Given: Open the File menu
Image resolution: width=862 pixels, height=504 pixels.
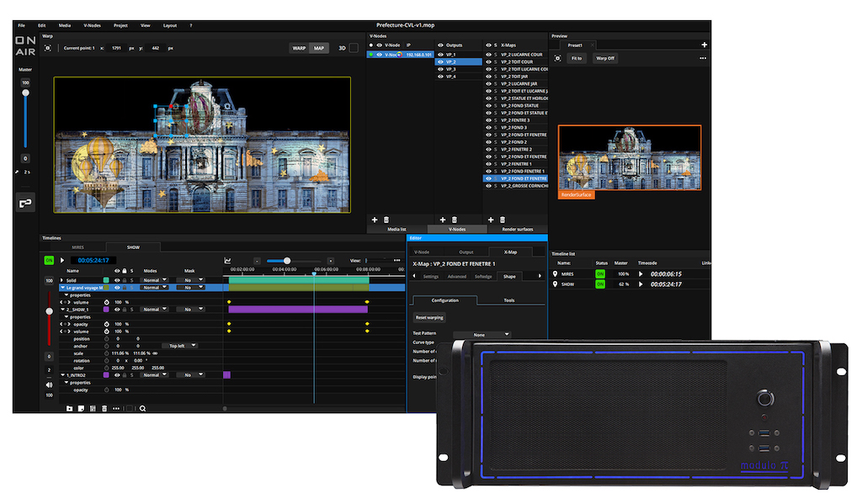Looking at the screenshot, I should (21, 25).
